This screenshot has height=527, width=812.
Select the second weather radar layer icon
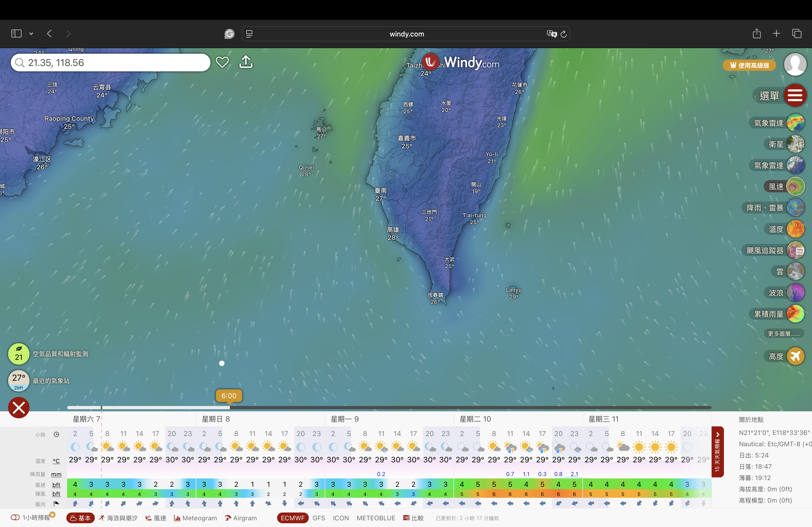[x=795, y=165]
